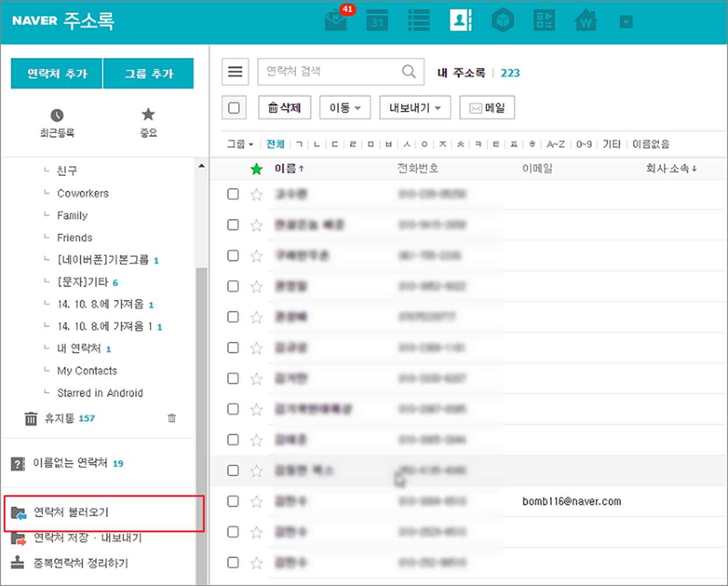The width and height of the screenshot is (728, 586).
Task: Check the last visible contact row checkbox
Action: [x=233, y=562]
